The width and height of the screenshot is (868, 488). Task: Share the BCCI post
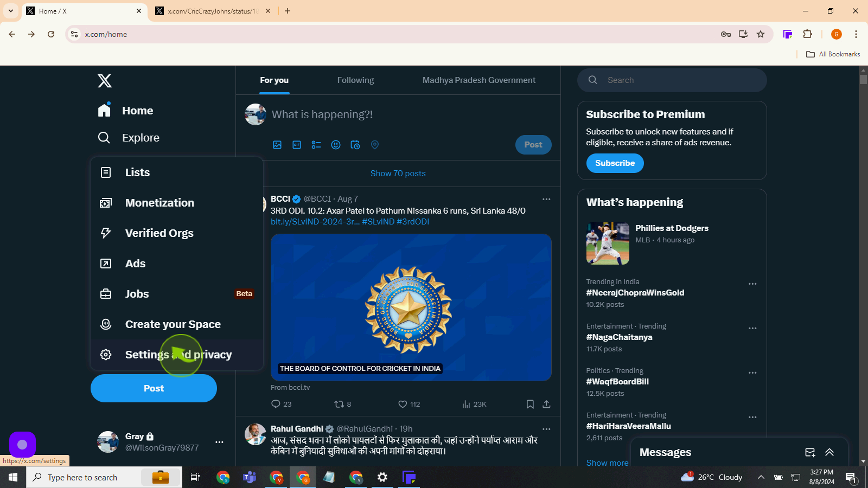[546, 404]
